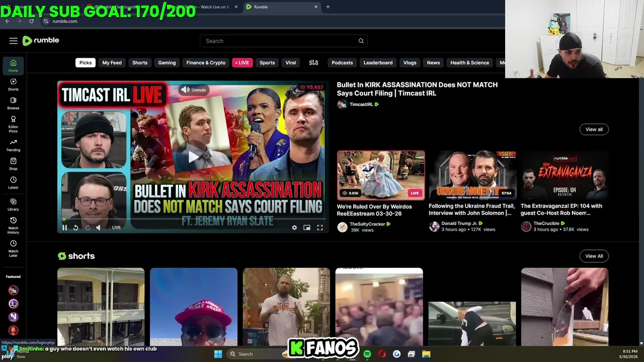
Task: Select the Health & Science tab
Action: point(469,62)
